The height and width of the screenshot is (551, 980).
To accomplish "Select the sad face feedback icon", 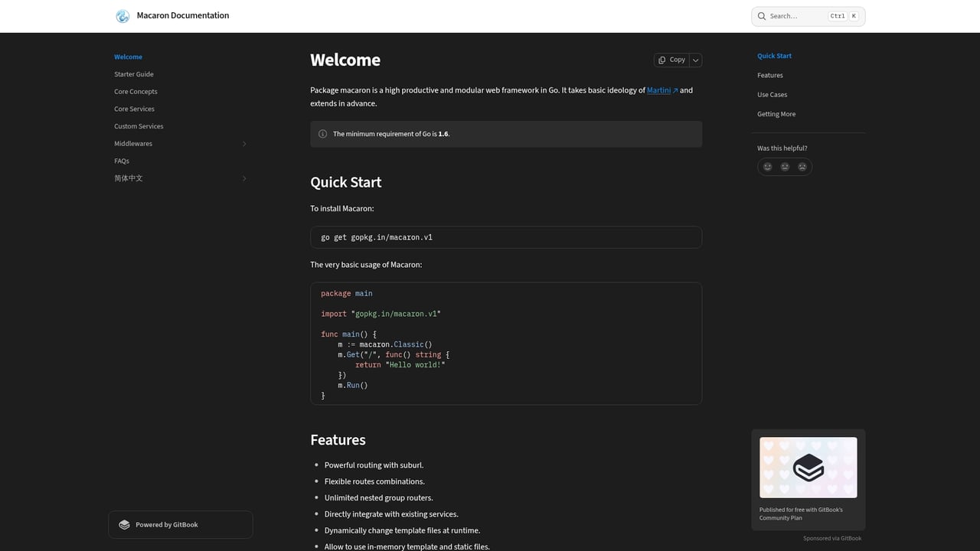I will pyautogui.click(x=802, y=166).
